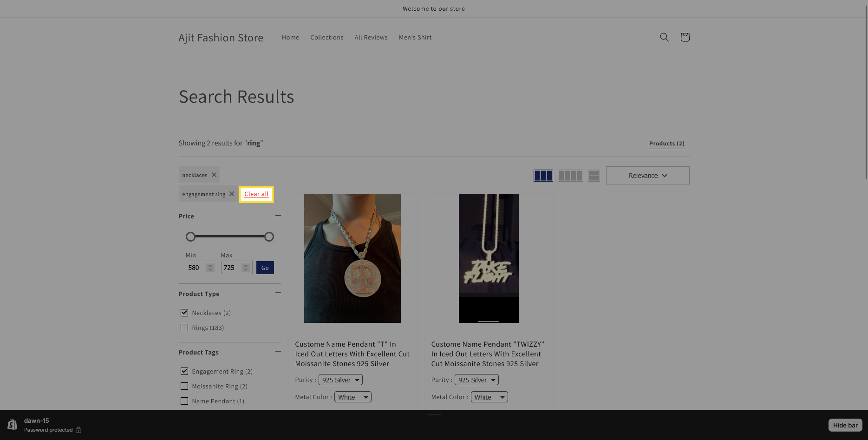The image size is (868, 440).
Task: Remove the necklaces filter tag
Action: (214, 175)
